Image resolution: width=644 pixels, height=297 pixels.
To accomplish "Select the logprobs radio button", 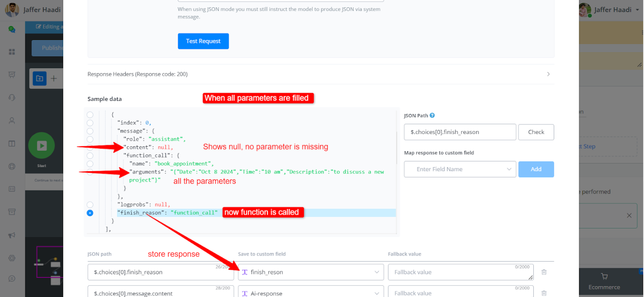I will point(90,205).
